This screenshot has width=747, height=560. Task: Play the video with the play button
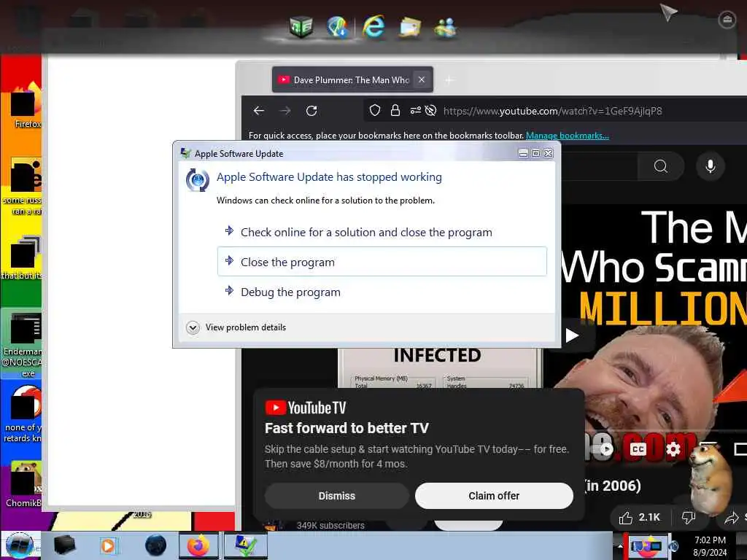572,335
